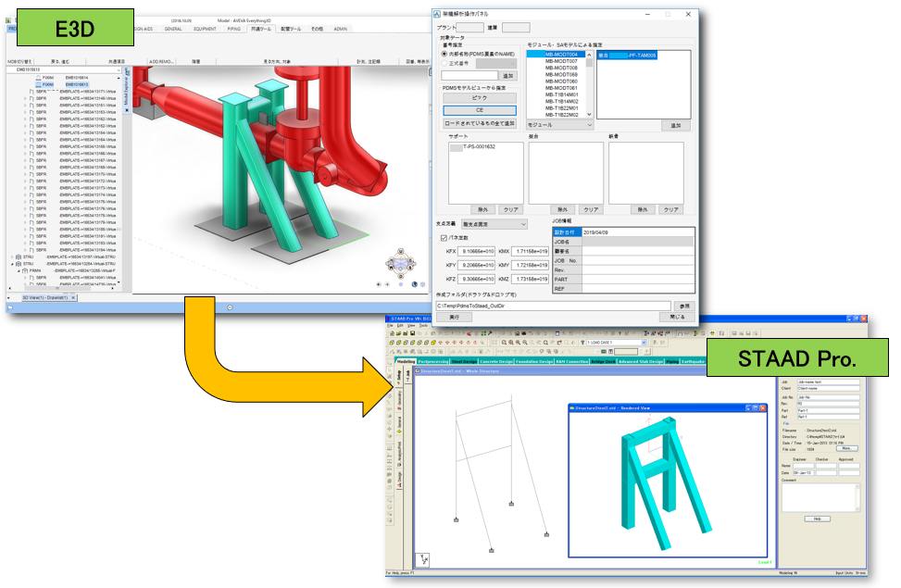Click the module list vertical scrollbar
Viewport: 901px width, 588px height.
tap(589, 83)
